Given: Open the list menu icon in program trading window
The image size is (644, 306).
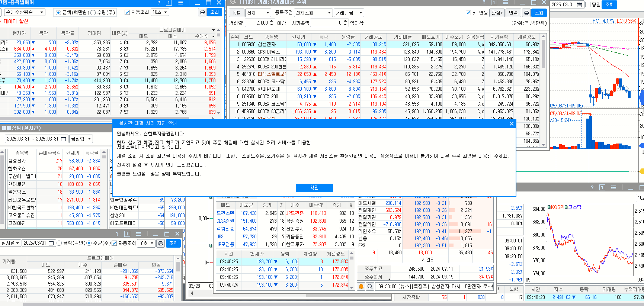Looking at the screenshot, I should point(180,3).
